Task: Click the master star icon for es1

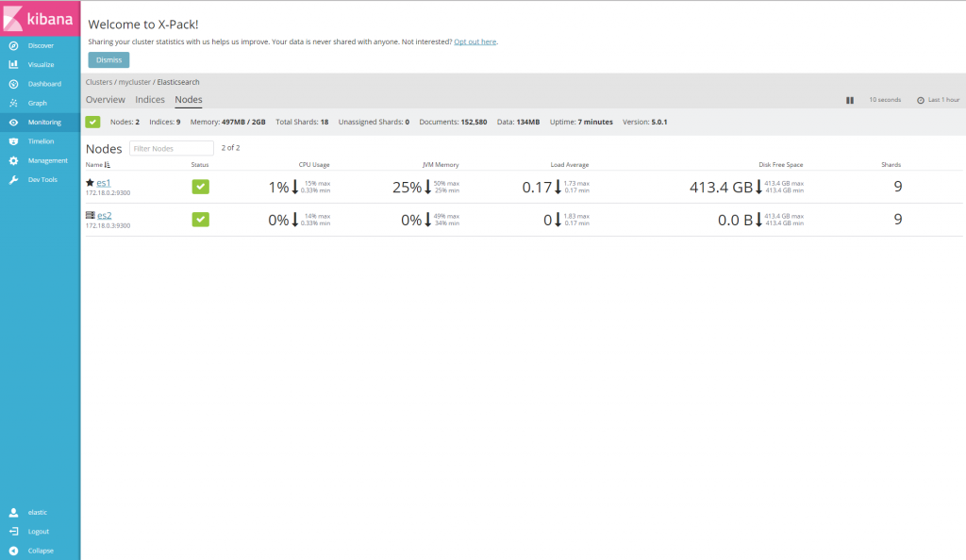Action: [90, 183]
